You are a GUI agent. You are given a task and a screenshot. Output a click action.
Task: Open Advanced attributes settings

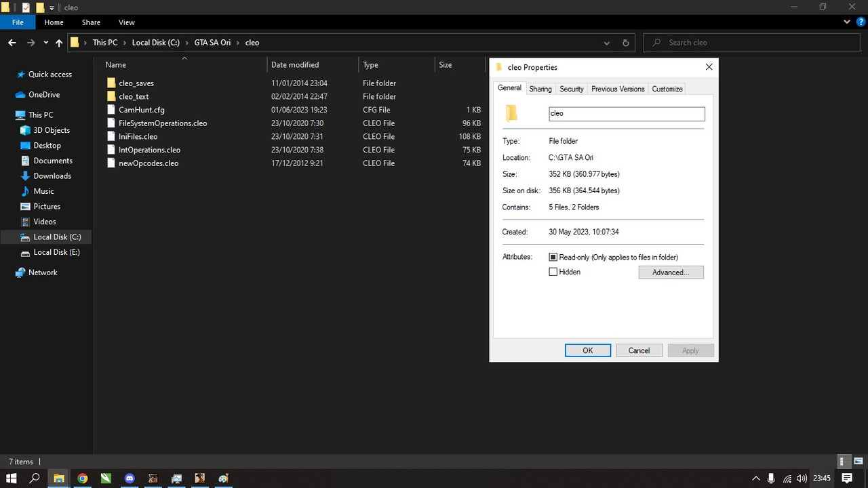[x=671, y=272]
